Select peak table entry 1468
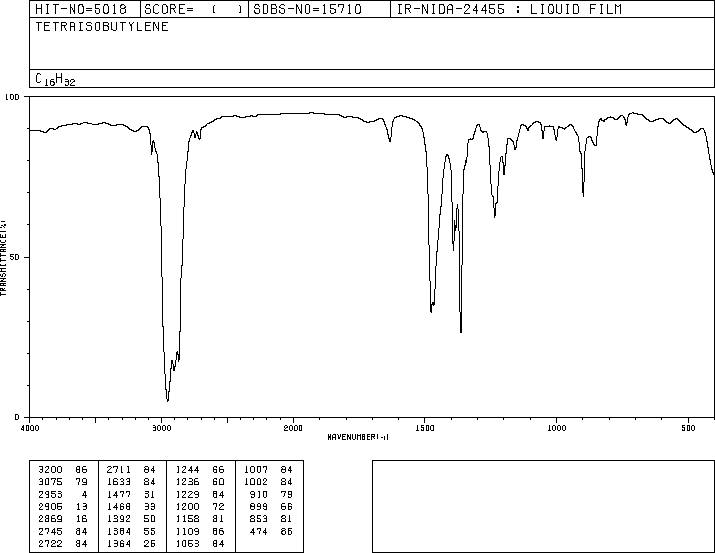Image resolution: width=715 pixels, height=553 pixels. 119,506
